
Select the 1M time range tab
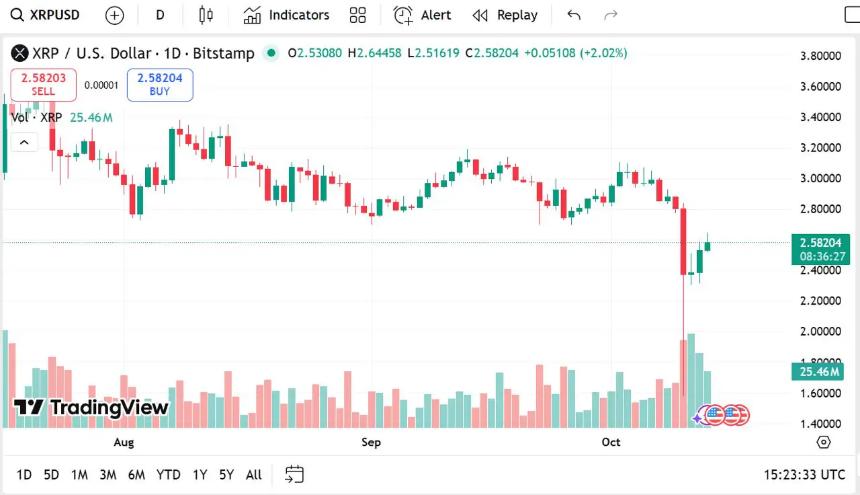[79, 474]
